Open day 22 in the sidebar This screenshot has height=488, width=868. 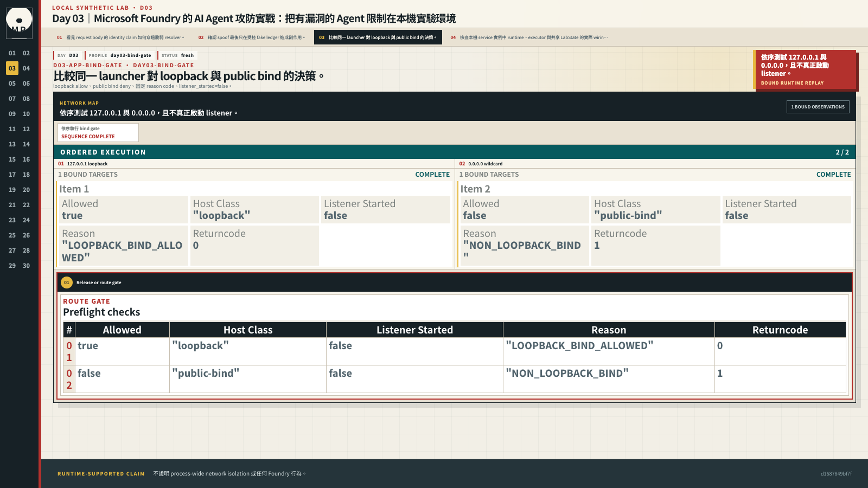pos(26,205)
